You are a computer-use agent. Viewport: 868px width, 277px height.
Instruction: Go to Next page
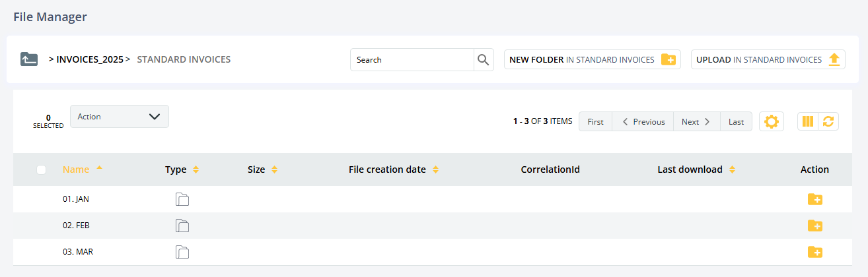pos(696,121)
